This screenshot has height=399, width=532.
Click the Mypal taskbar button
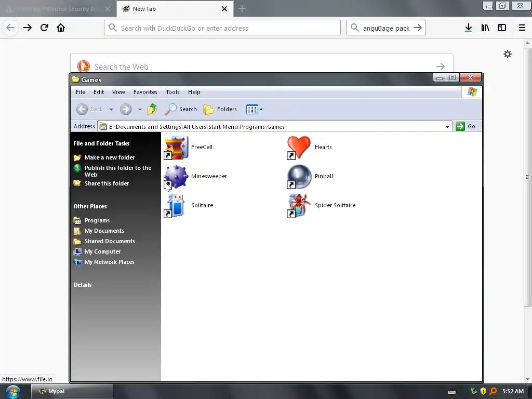click(72, 392)
